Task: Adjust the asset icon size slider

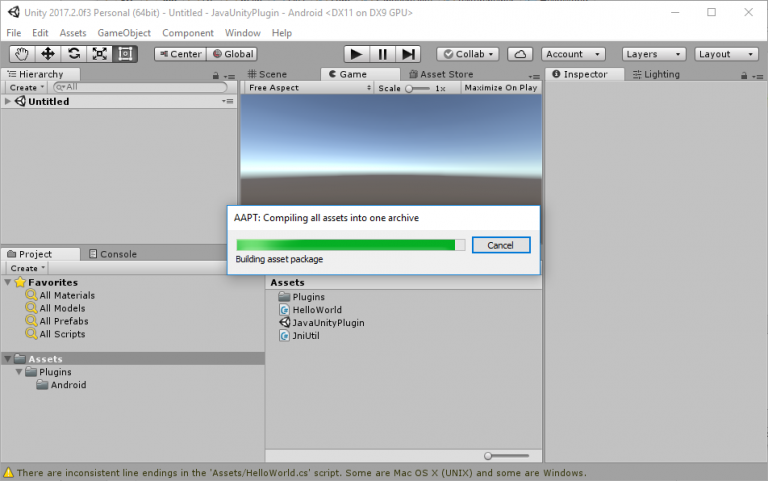Action: coord(506,456)
